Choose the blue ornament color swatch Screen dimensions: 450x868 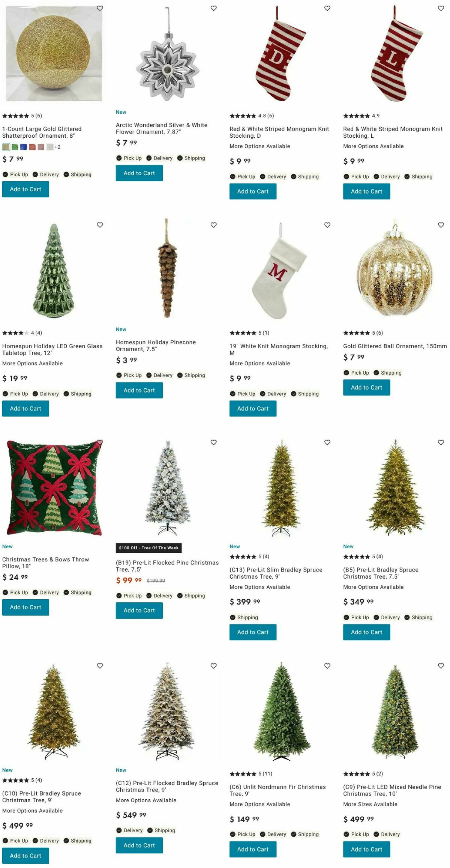pyautogui.click(x=24, y=147)
